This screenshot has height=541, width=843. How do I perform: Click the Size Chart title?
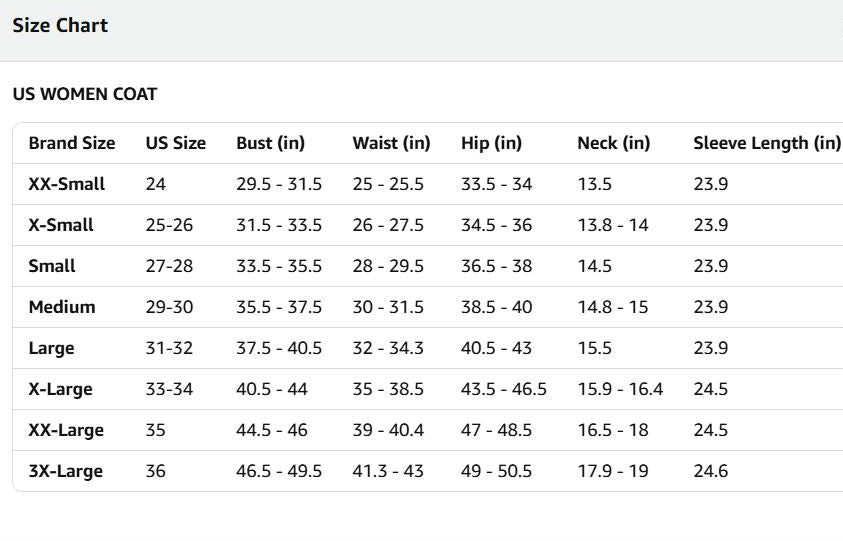point(60,25)
